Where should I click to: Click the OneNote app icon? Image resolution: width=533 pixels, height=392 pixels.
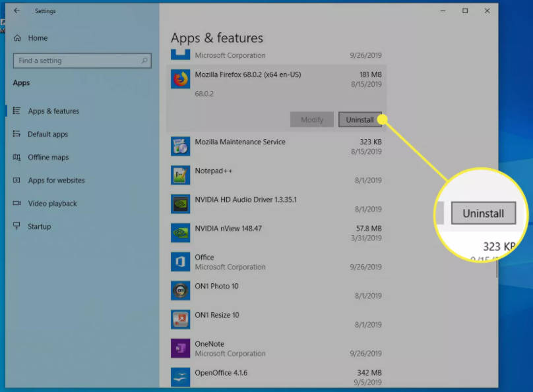point(180,349)
